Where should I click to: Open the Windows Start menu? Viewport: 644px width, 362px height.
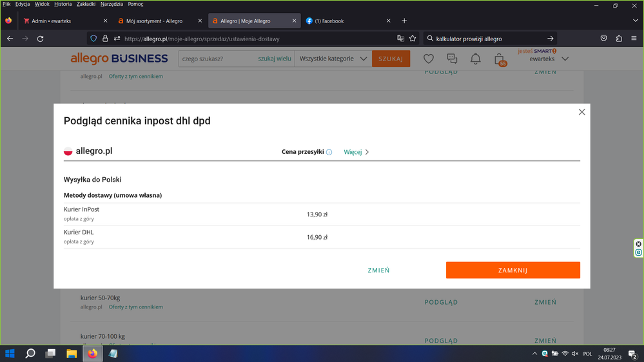(10, 354)
